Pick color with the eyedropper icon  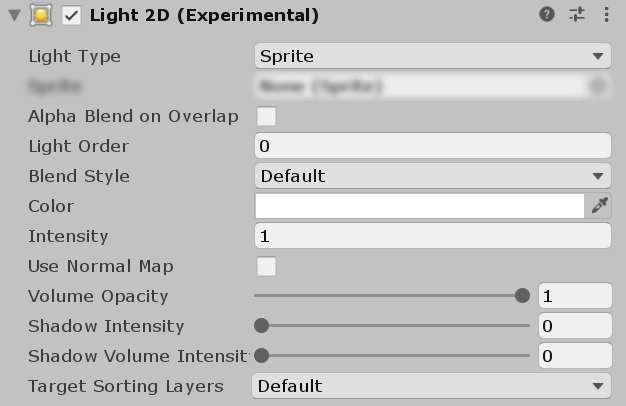pos(600,206)
